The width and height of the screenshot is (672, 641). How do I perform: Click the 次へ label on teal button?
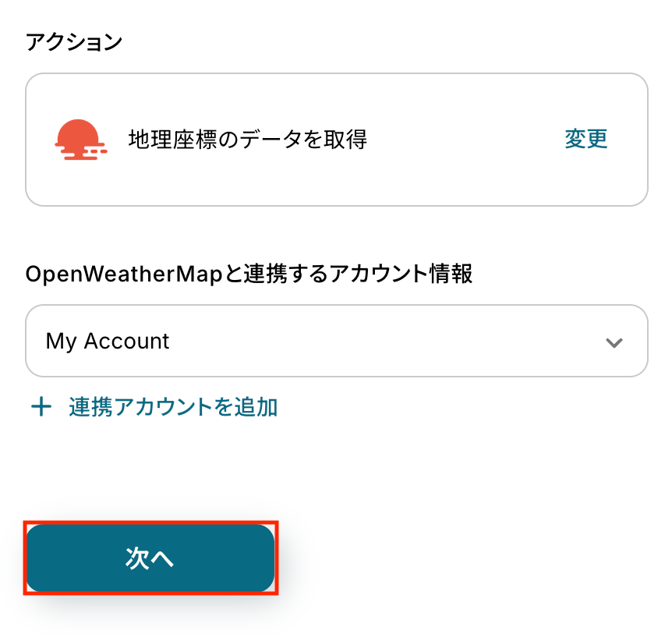click(x=150, y=558)
